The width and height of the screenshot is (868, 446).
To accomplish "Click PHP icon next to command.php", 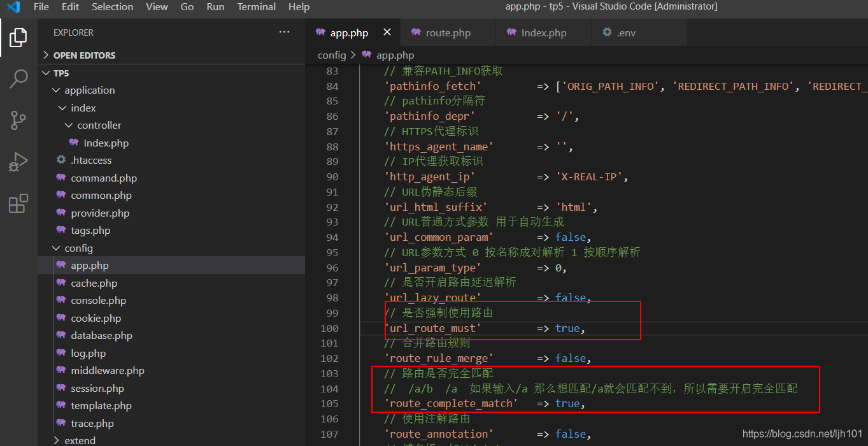I will click(x=61, y=178).
